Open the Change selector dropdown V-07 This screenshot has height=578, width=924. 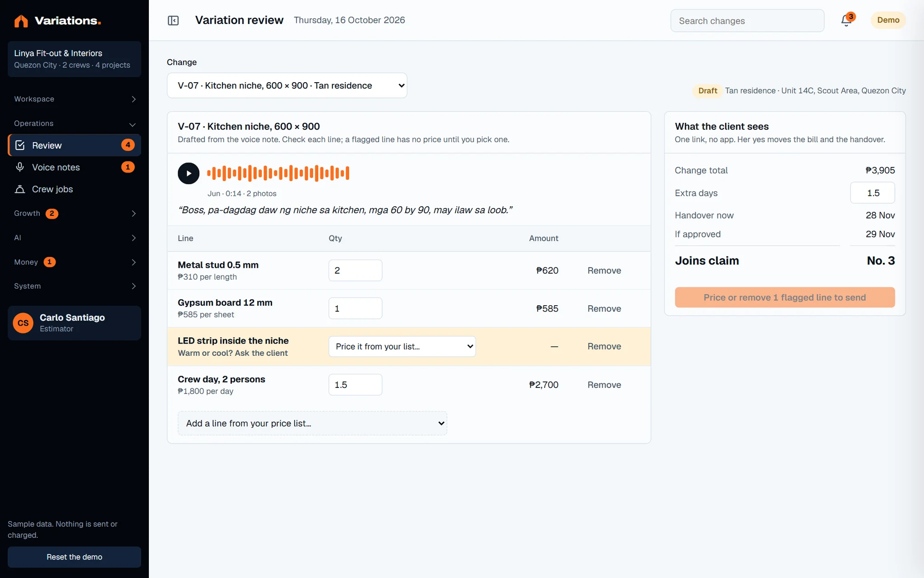coord(287,85)
